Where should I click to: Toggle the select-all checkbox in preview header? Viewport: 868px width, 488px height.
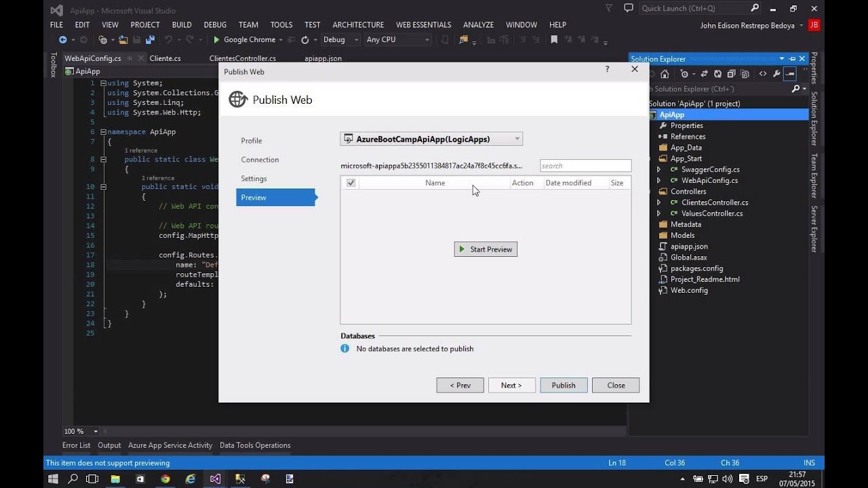point(351,183)
